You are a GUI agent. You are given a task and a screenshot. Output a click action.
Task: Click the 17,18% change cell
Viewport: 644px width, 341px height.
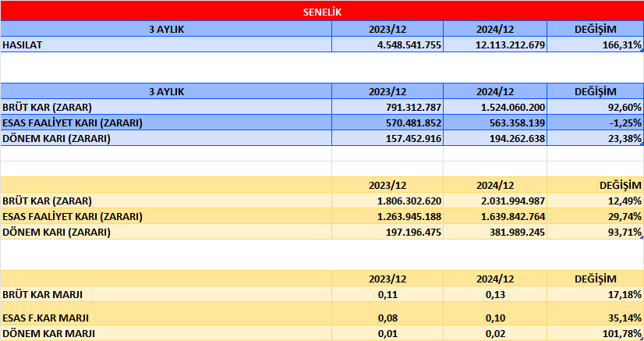[x=595, y=294]
